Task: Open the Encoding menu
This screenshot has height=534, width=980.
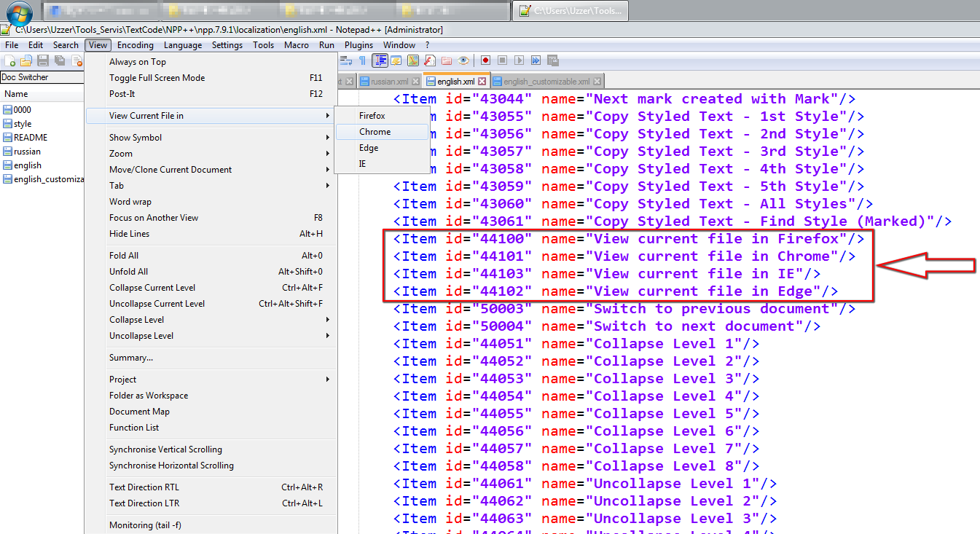Action: [x=136, y=45]
